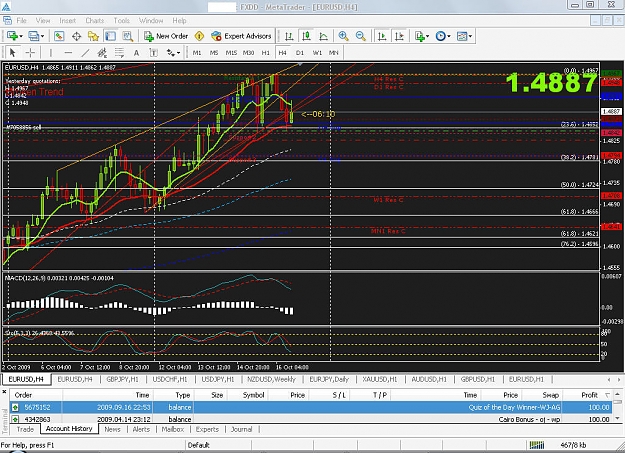Screen dimensions: 625x453
Task: Open the Profiles toolbar icon
Action: coord(33,36)
